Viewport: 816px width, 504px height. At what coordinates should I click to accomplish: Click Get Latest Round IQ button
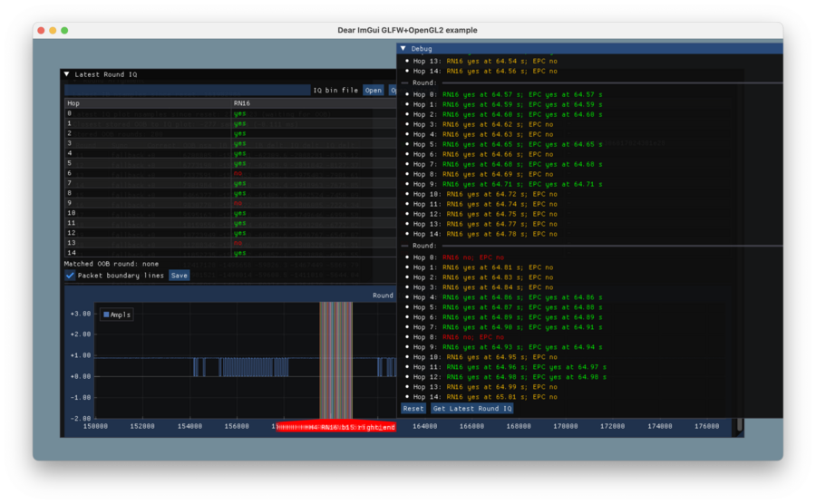pyautogui.click(x=472, y=408)
